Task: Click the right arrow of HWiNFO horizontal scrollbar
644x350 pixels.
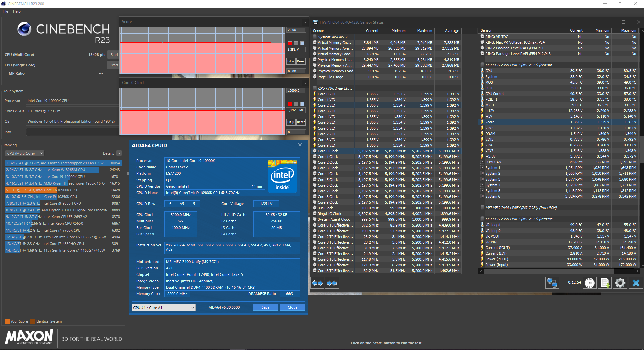Action: coord(637,271)
